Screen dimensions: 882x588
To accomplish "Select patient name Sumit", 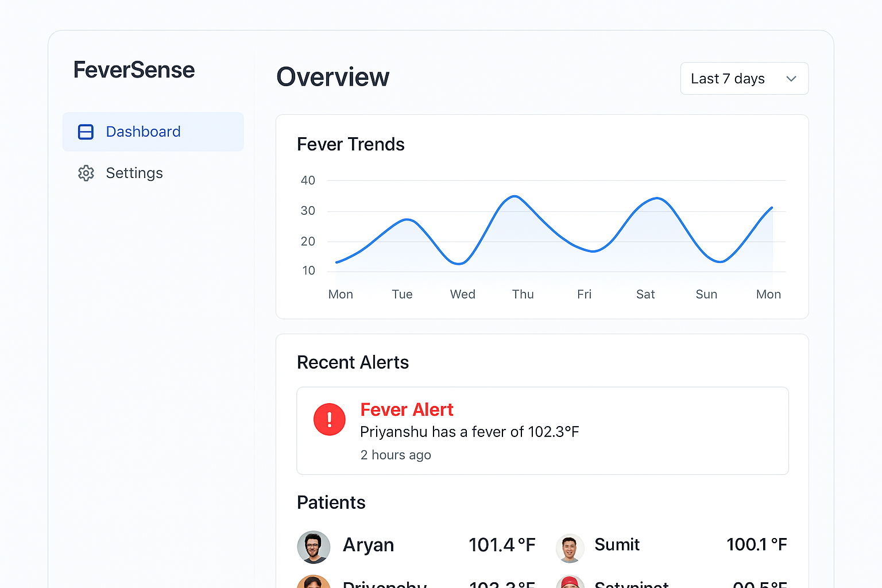I will point(617,544).
